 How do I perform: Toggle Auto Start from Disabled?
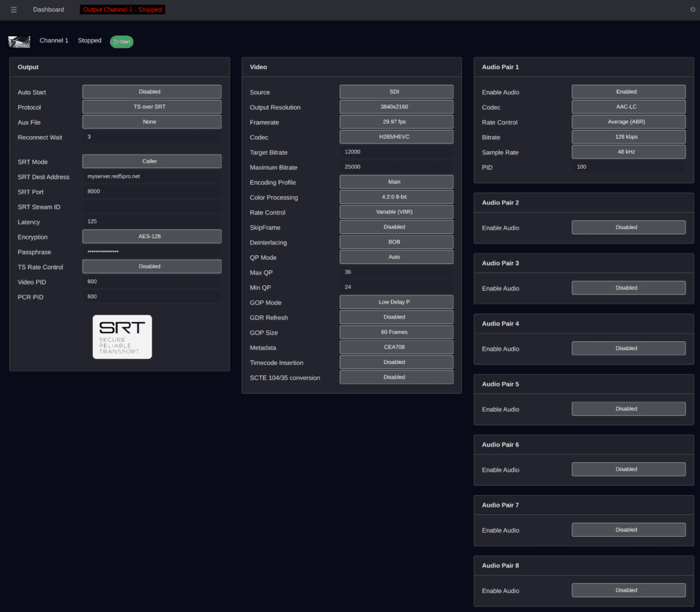coord(151,91)
